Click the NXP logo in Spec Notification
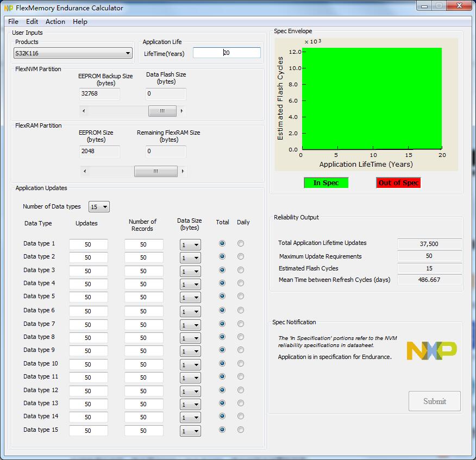The width and height of the screenshot is (476, 460). point(431,351)
